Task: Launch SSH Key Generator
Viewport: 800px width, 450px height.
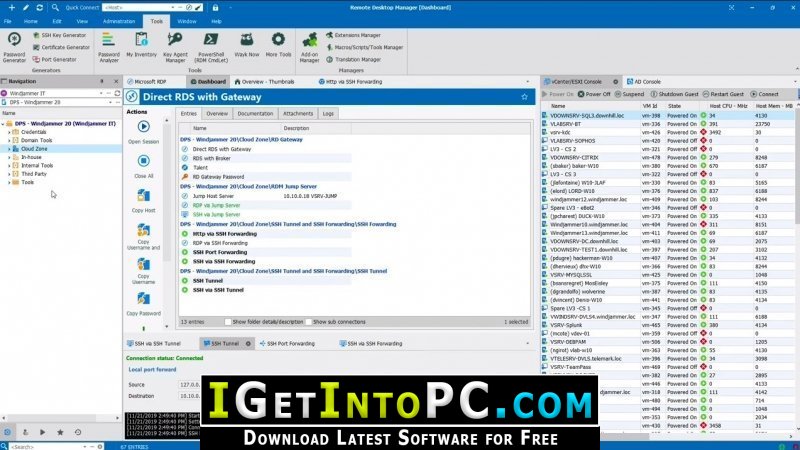Action: tap(59, 35)
